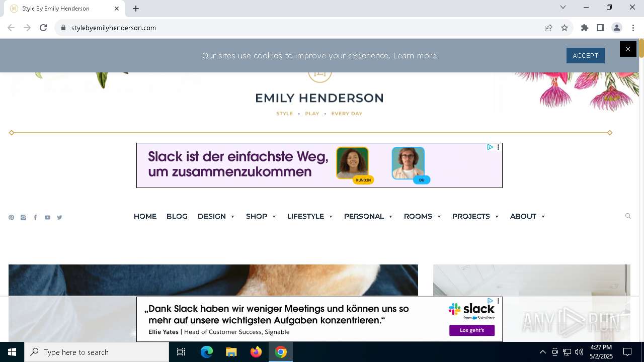This screenshot has width=644, height=362.
Task: Open the YouTube social icon
Action: (47, 218)
